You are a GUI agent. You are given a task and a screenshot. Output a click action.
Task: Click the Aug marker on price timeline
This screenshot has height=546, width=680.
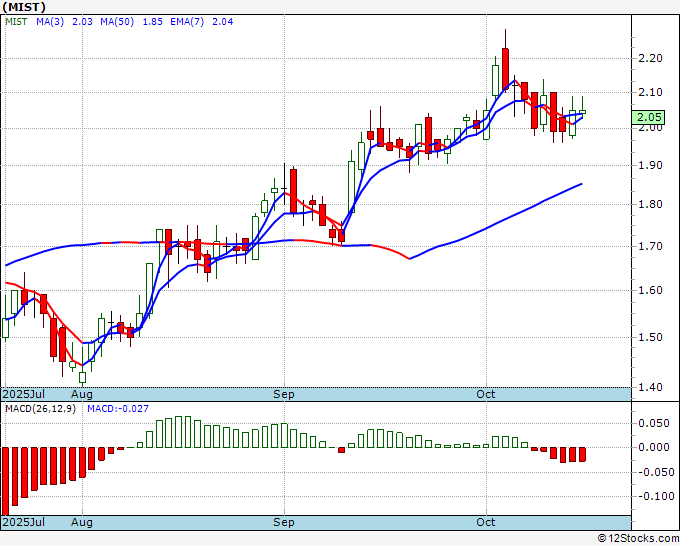(x=82, y=394)
